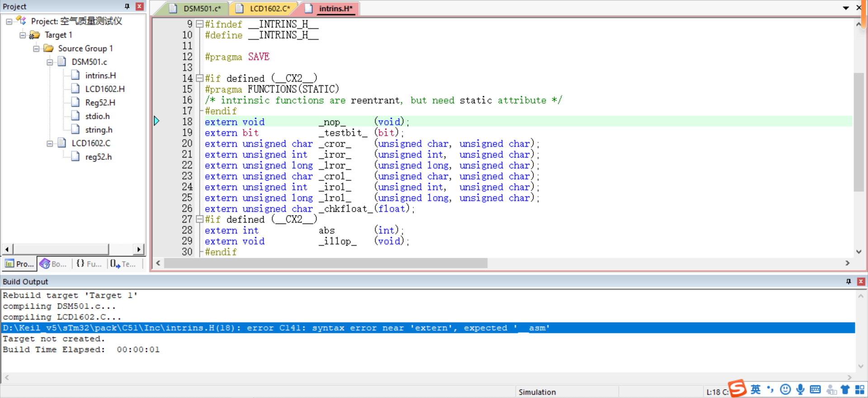
Task: Click the LCD1602.C tree item label
Action: [x=91, y=143]
